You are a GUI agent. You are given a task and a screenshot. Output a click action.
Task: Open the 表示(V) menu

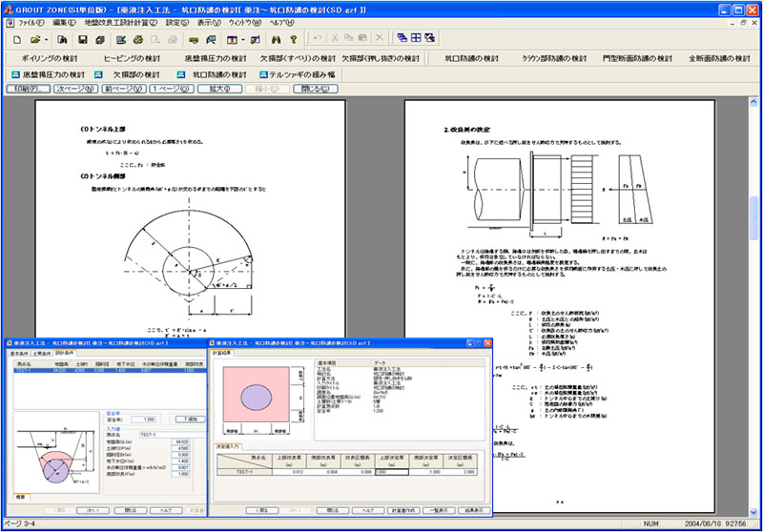coord(207,21)
